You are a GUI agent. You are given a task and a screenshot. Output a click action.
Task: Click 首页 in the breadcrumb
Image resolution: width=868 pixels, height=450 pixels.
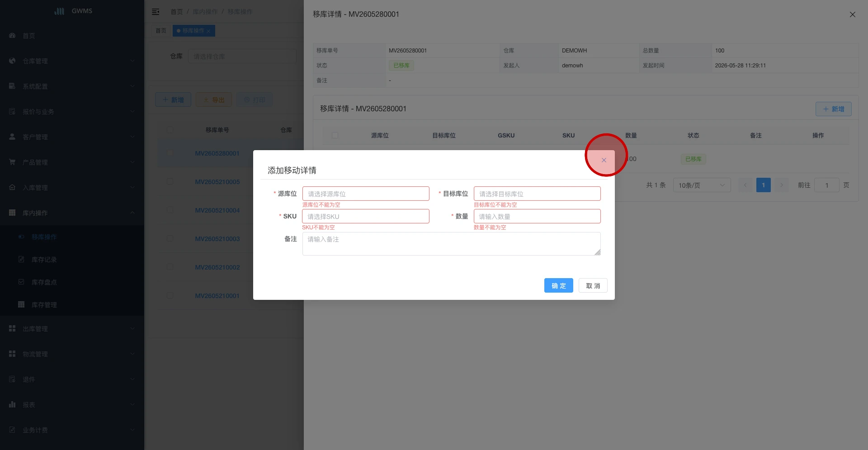177,12
